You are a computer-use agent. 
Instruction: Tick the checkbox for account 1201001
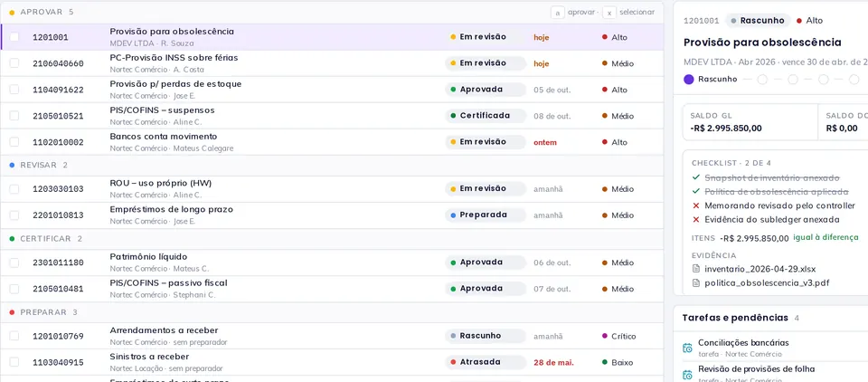[14, 37]
